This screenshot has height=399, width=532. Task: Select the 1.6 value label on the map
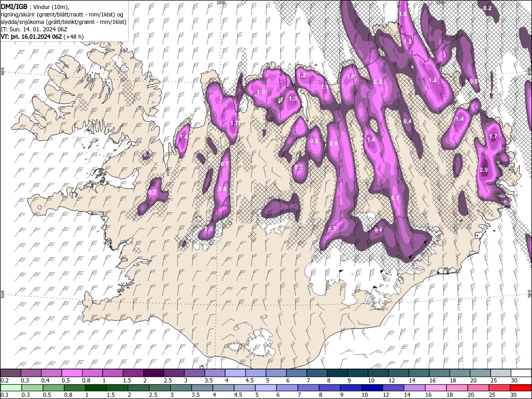point(403,14)
